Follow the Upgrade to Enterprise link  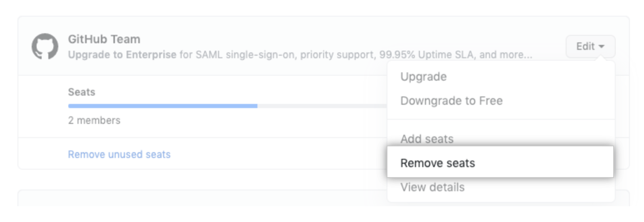click(122, 55)
